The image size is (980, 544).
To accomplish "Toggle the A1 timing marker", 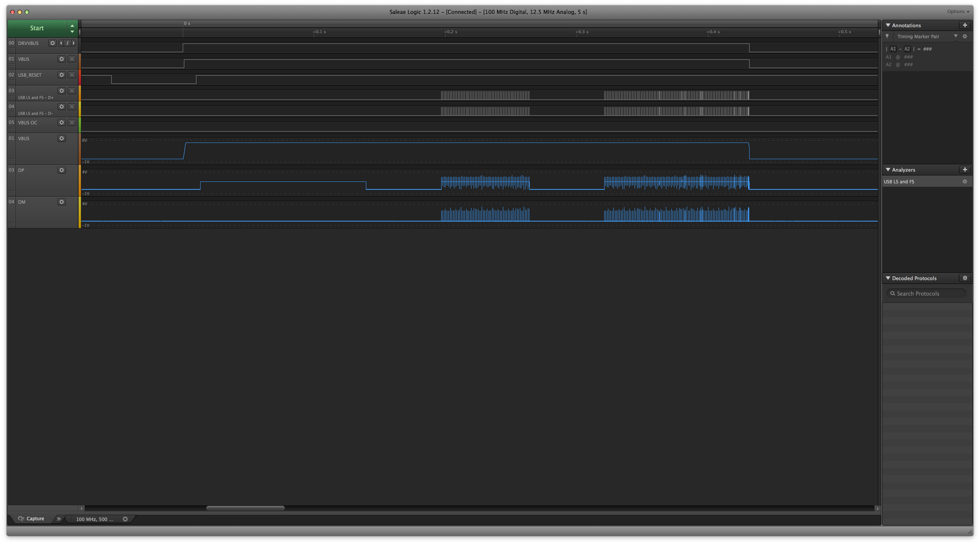I will [x=893, y=49].
